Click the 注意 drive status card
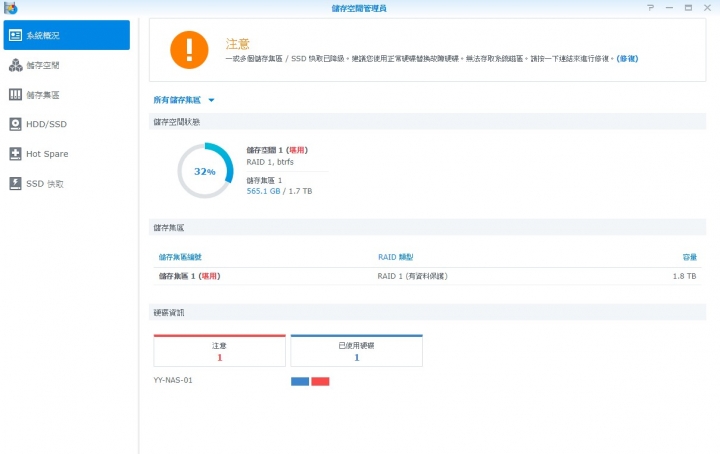Viewport: 720px width, 454px height. pyautogui.click(x=219, y=351)
